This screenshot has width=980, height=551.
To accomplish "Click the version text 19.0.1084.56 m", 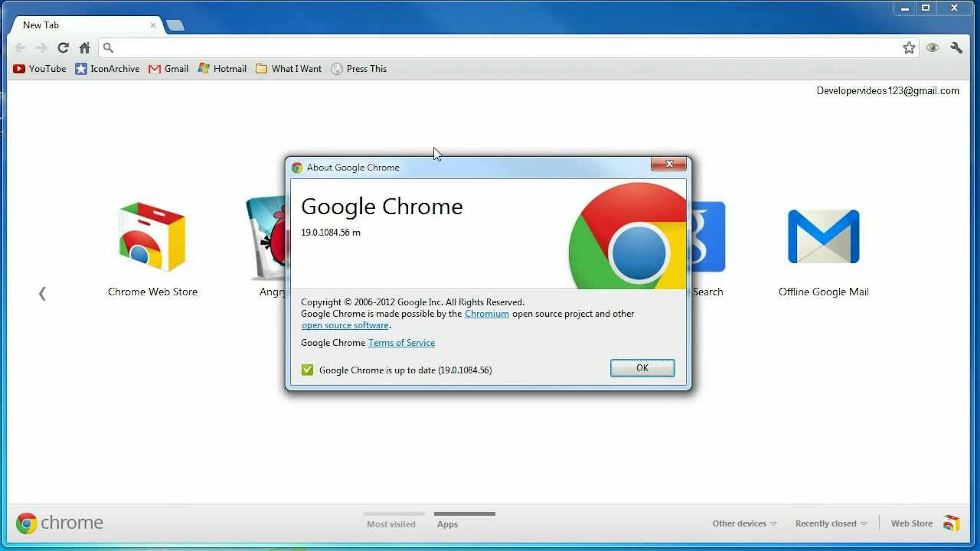I will point(330,232).
